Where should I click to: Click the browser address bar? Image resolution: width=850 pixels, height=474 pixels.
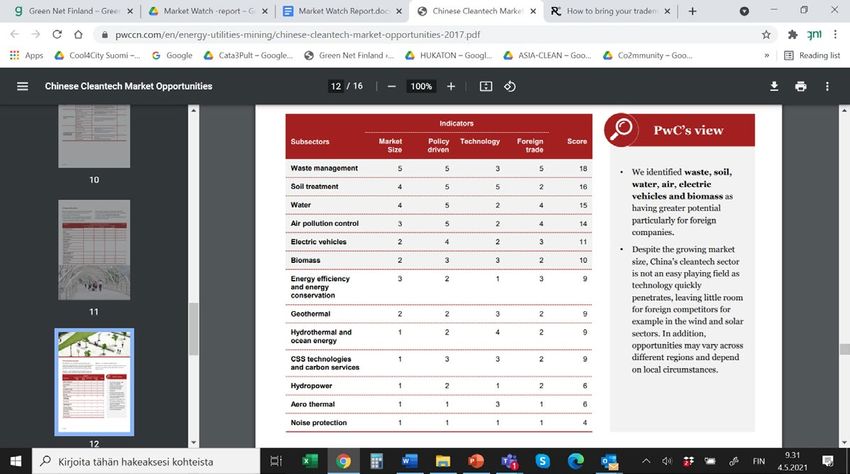point(428,35)
